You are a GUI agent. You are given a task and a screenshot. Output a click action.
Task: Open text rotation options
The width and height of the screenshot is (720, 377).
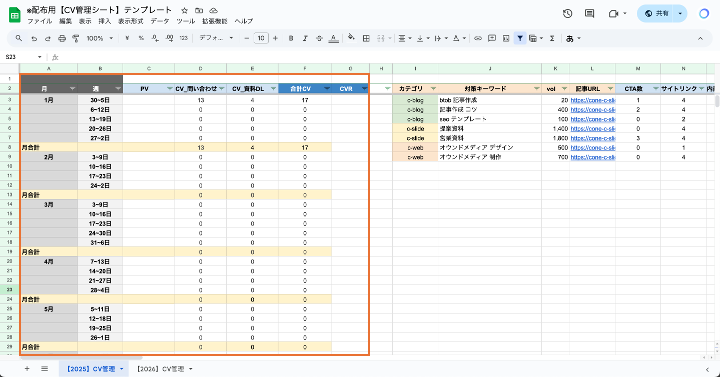459,39
